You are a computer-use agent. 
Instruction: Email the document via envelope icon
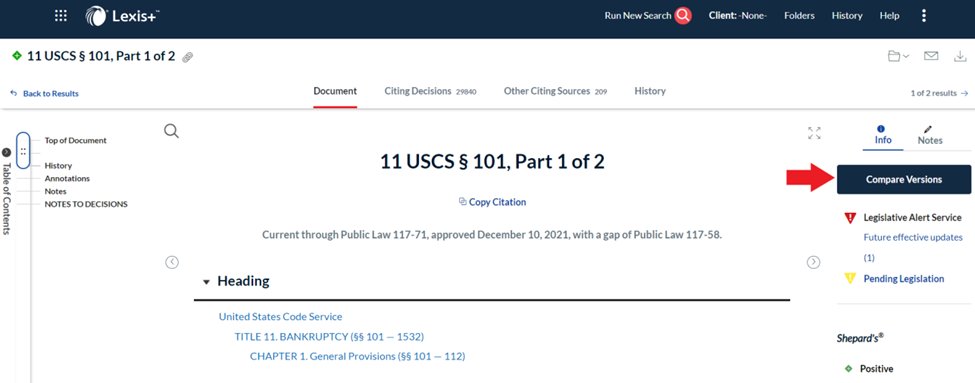point(931,56)
